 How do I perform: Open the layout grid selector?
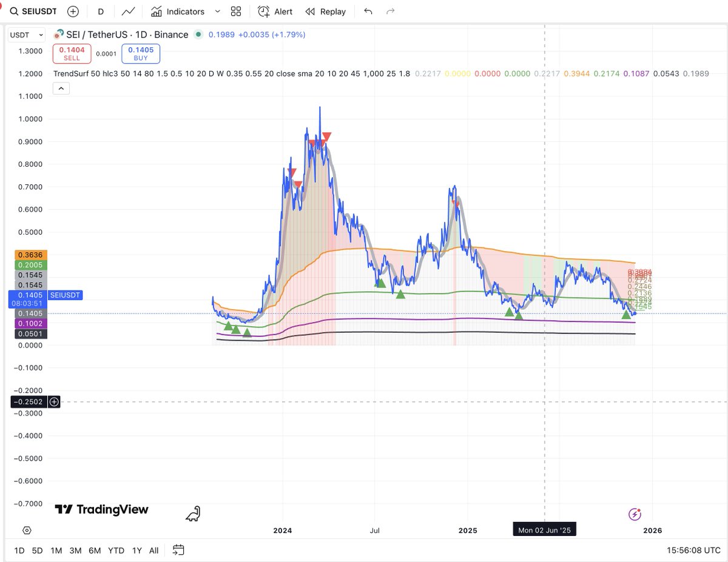235,11
